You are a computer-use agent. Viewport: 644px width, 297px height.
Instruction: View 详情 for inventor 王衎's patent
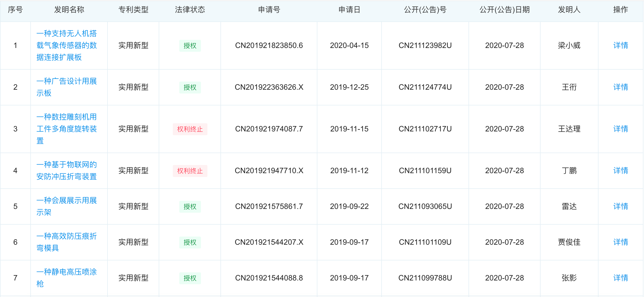pyautogui.click(x=620, y=87)
